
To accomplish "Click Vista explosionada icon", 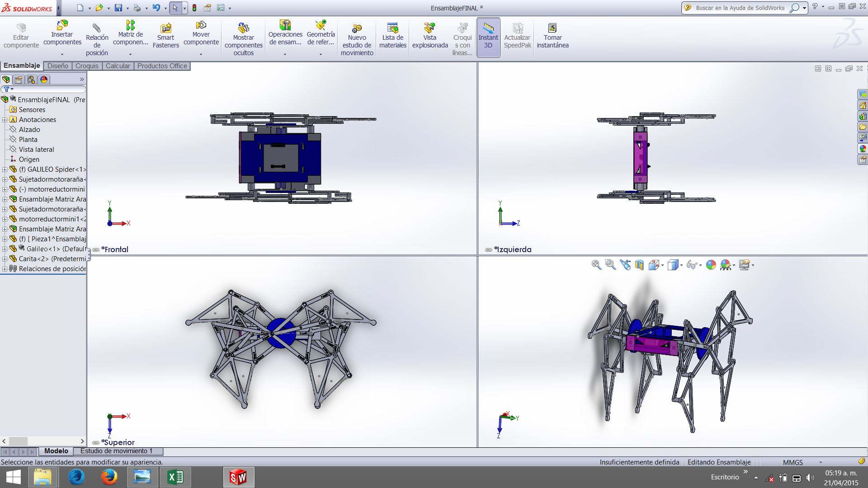I will tap(429, 36).
